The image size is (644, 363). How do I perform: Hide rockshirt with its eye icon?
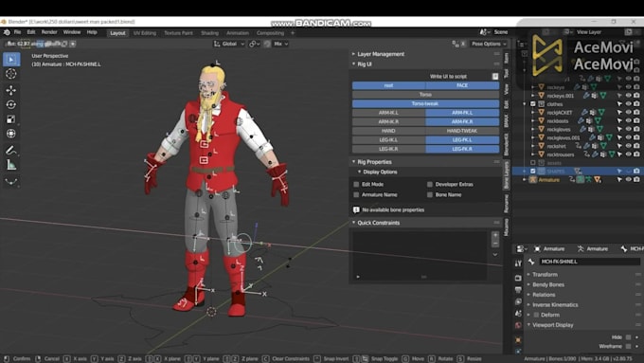(628, 146)
